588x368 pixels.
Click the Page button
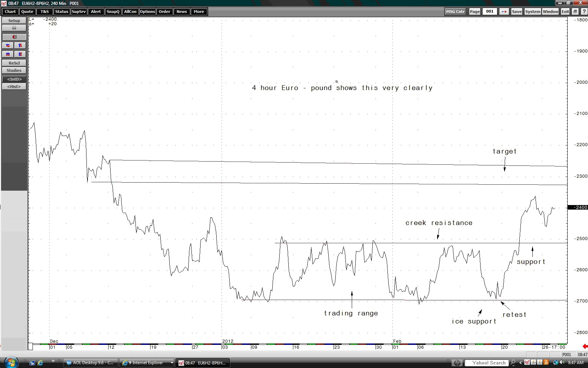(475, 12)
